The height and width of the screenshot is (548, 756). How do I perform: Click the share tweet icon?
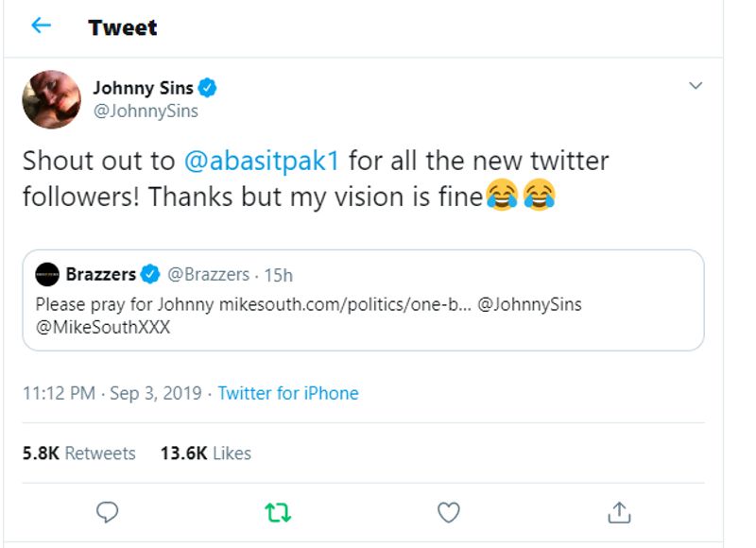pos(618,512)
